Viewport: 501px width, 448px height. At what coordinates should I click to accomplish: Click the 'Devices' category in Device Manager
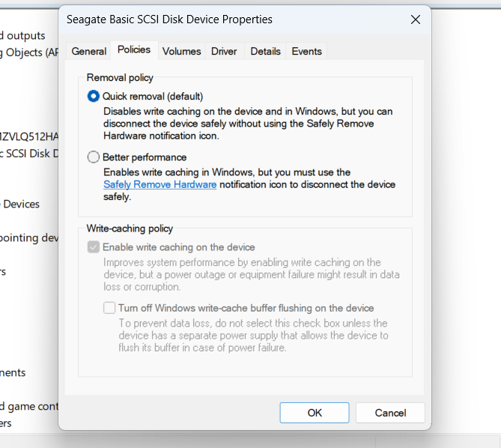pyautogui.click(x=19, y=205)
